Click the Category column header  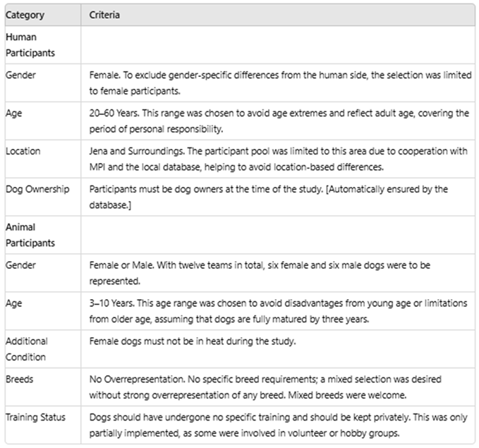tap(25, 15)
